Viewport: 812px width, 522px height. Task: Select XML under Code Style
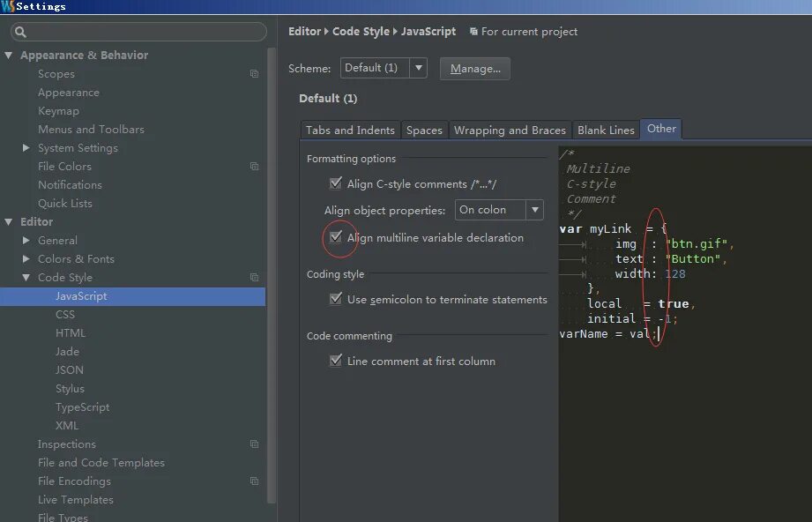tap(67, 426)
